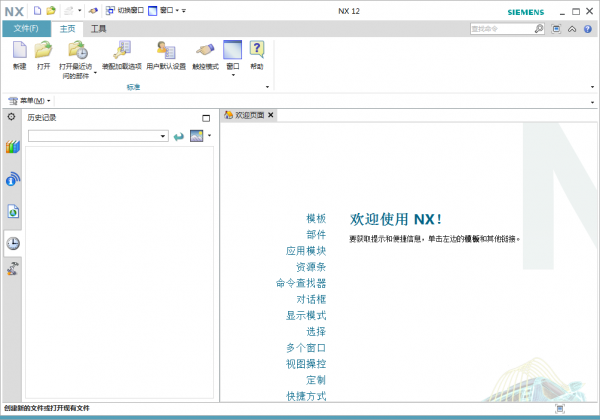
Task: Expand the recent parts dropdown arrow
Action: click(95, 72)
